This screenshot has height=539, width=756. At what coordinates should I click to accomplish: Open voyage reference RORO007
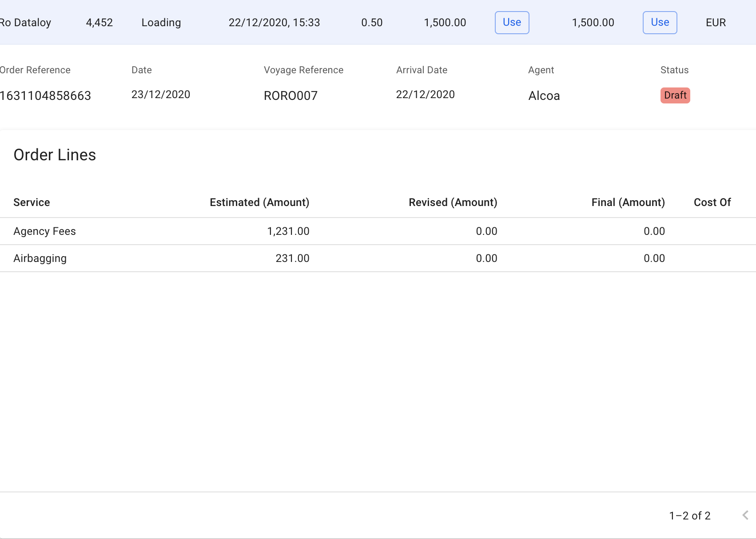(290, 95)
